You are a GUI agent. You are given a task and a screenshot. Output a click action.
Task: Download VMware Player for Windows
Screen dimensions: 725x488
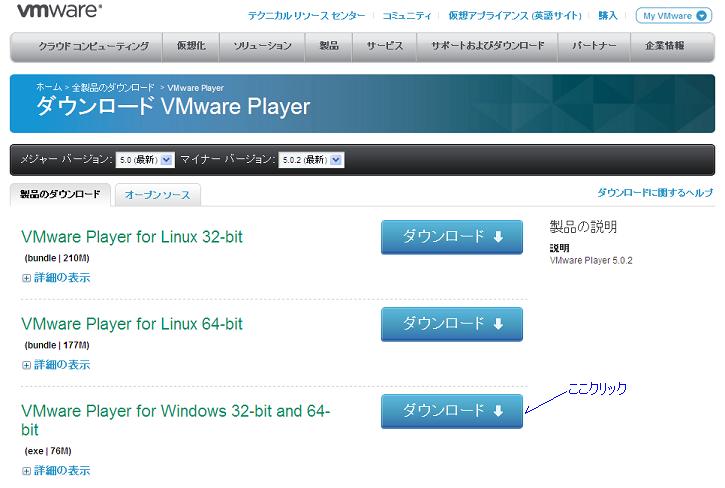point(451,411)
